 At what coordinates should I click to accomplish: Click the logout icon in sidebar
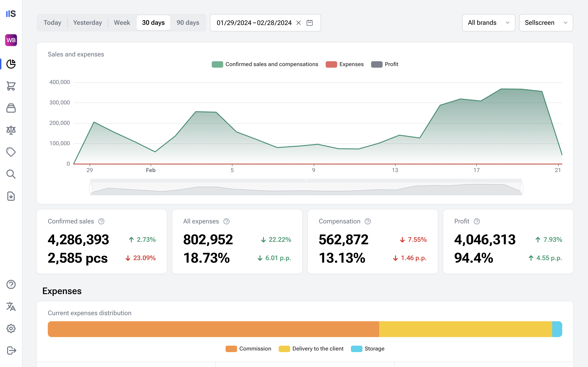(x=11, y=350)
